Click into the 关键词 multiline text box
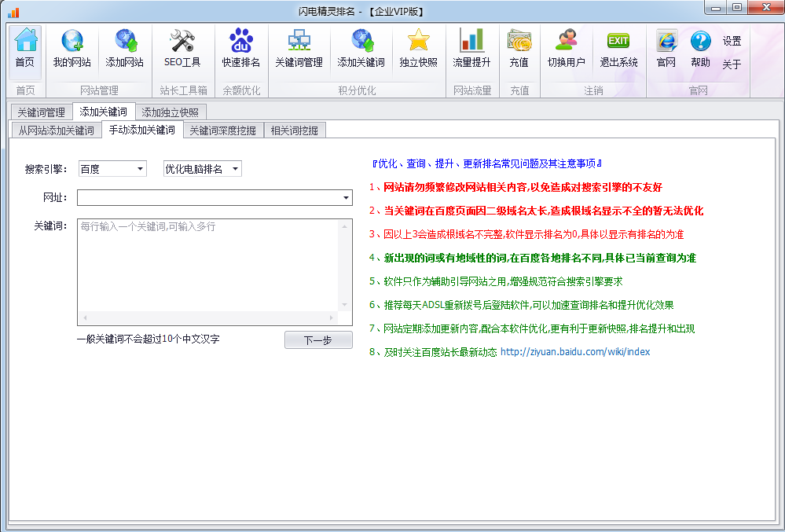 [208, 267]
